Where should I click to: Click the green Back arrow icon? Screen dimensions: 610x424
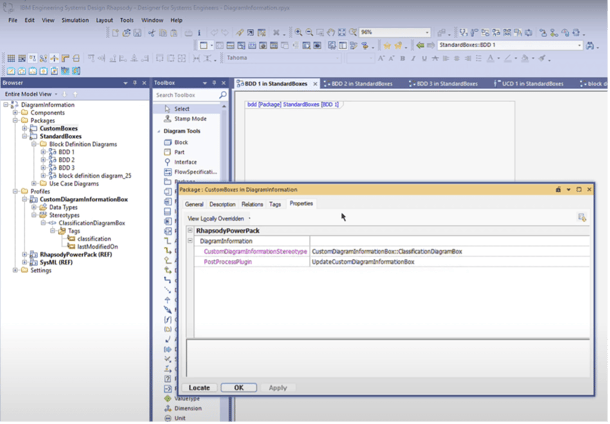click(420, 45)
